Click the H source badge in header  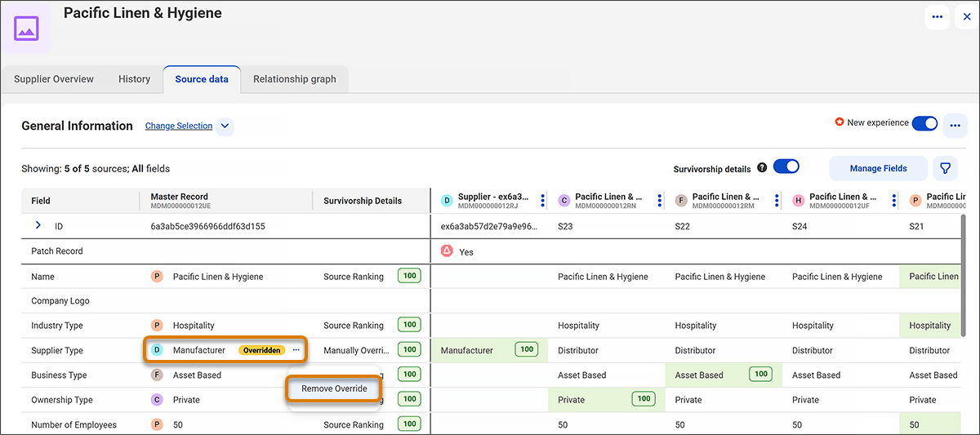tap(798, 201)
